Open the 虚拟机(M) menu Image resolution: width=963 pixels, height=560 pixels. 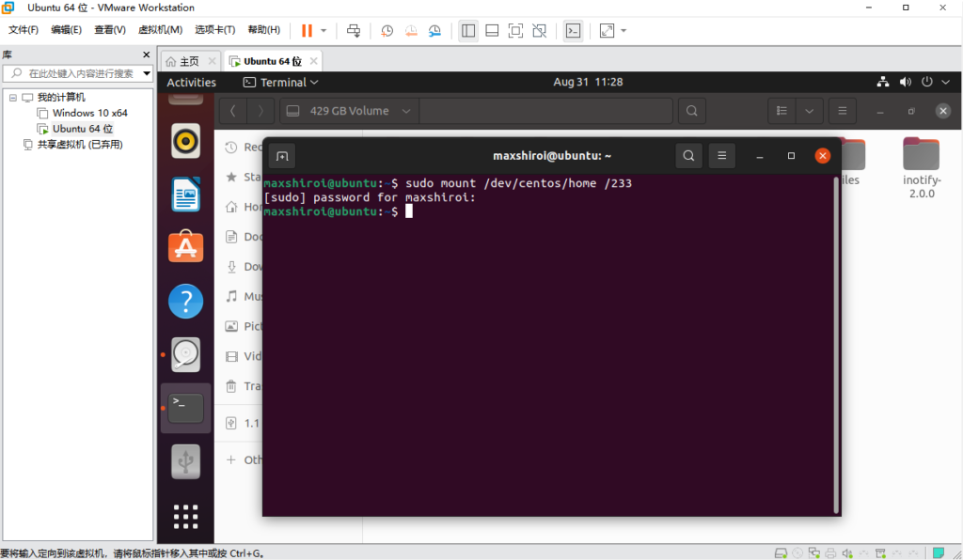(160, 30)
